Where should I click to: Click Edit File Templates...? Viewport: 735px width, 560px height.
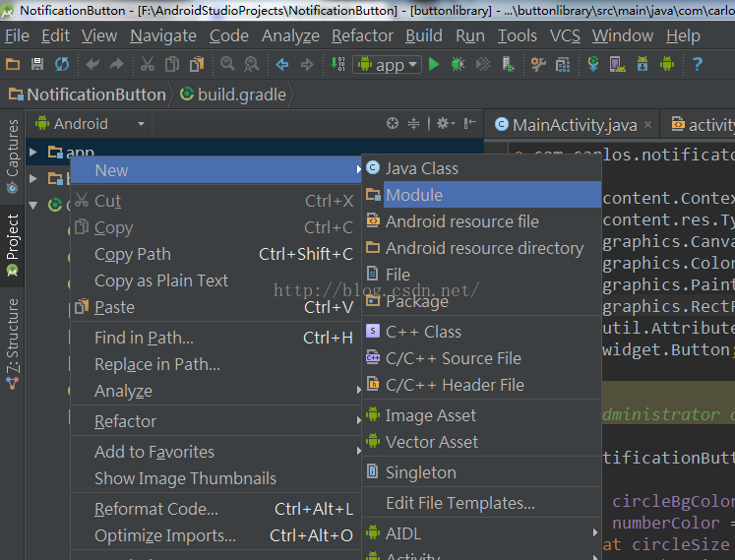coord(481,503)
